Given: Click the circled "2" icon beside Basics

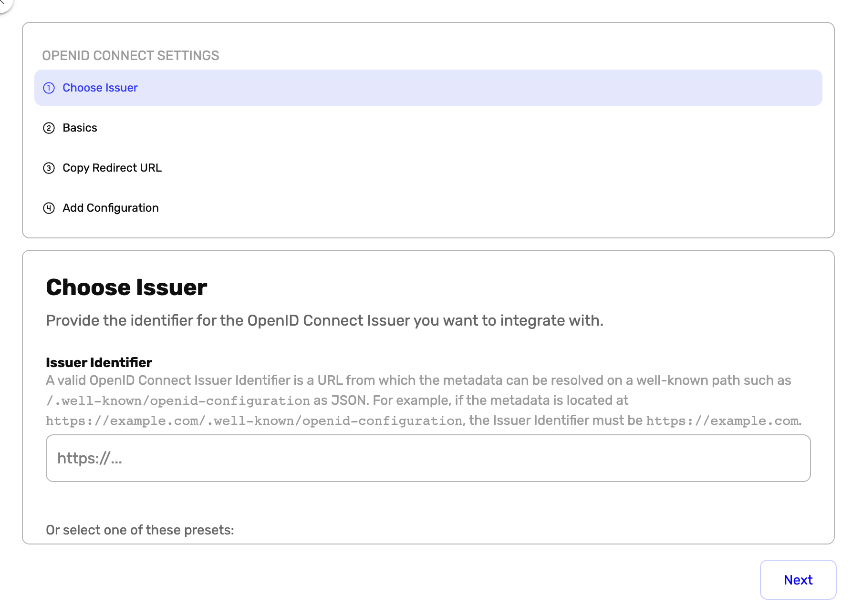Looking at the screenshot, I should [x=50, y=128].
